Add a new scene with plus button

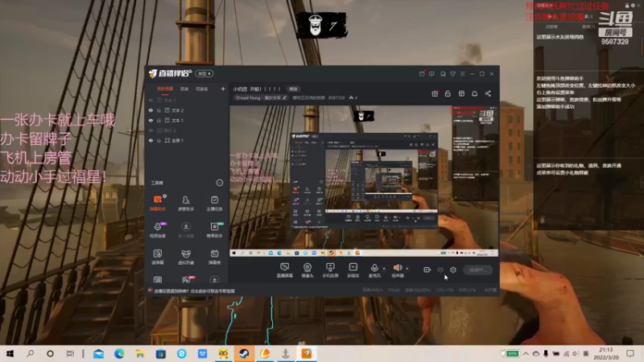[223, 88]
